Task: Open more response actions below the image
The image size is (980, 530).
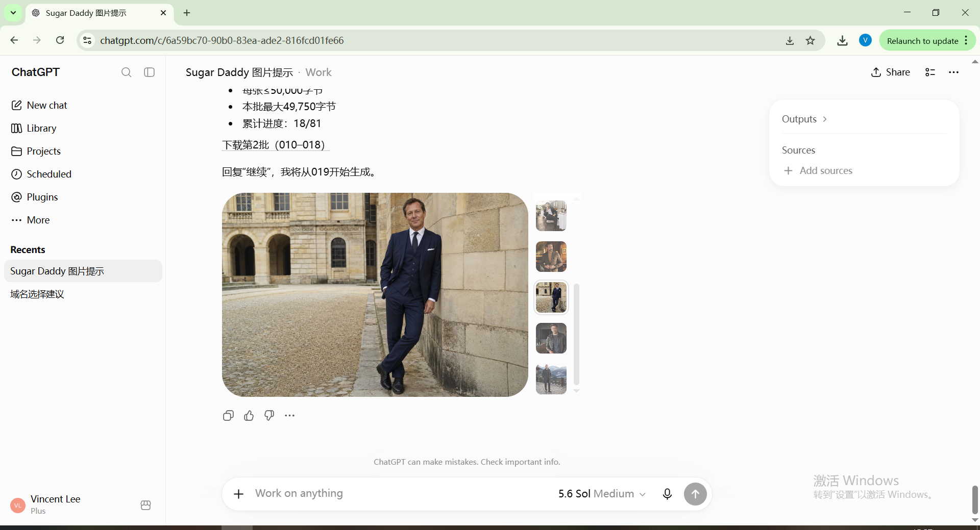Action: pos(289,416)
